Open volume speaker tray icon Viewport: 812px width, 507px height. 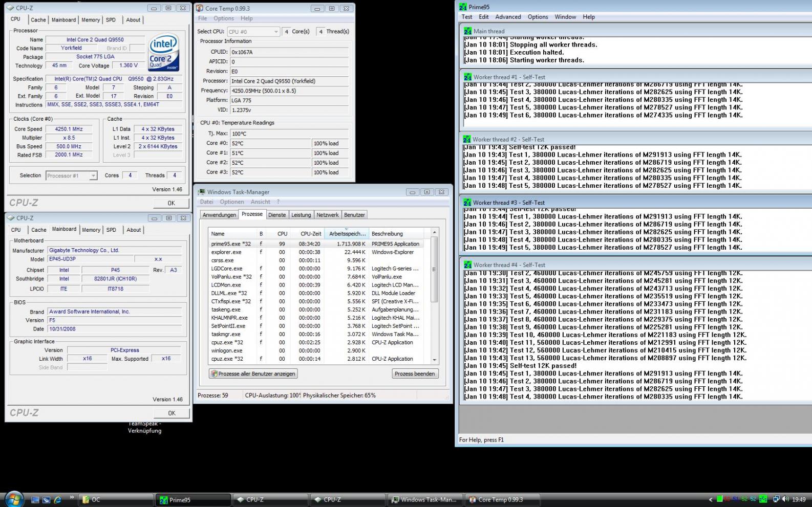(x=785, y=499)
